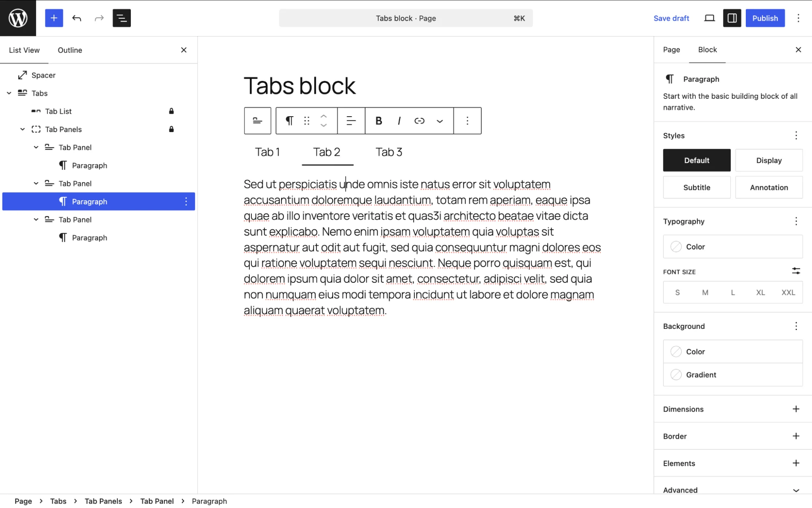Screen dimensions: 812x508
Task: Switch to the List View tab
Action: click(24, 50)
